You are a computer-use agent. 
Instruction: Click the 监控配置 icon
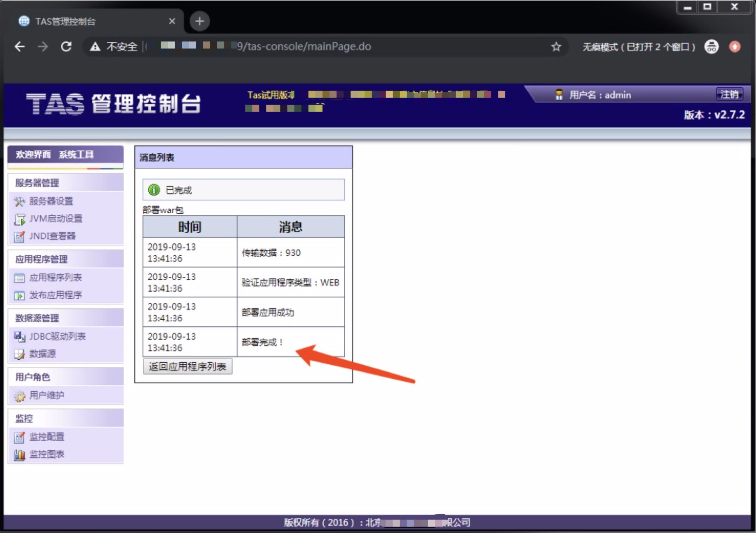(x=19, y=437)
